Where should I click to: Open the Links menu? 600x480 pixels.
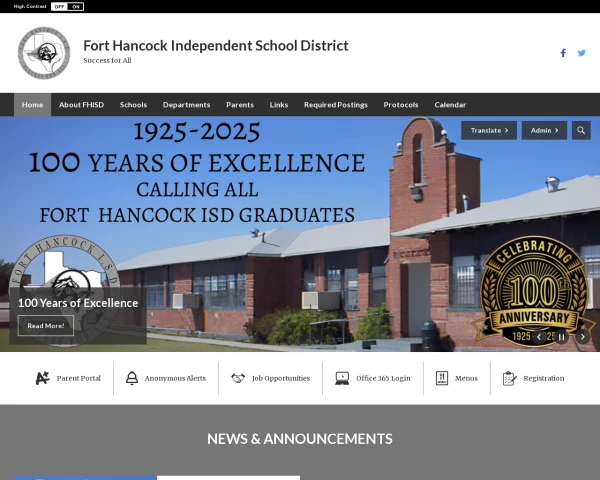(x=279, y=104)
